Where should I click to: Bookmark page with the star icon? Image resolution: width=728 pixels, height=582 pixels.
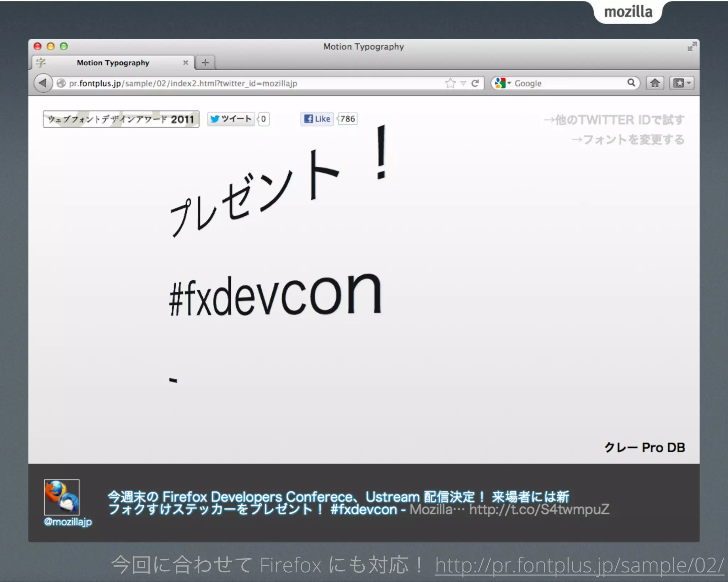point(450,83)
